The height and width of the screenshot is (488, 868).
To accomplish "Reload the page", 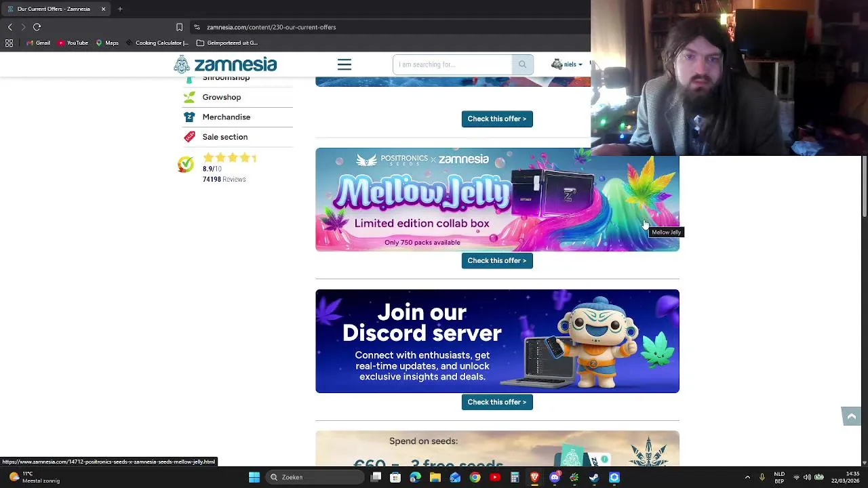I will tap(37, 27).
